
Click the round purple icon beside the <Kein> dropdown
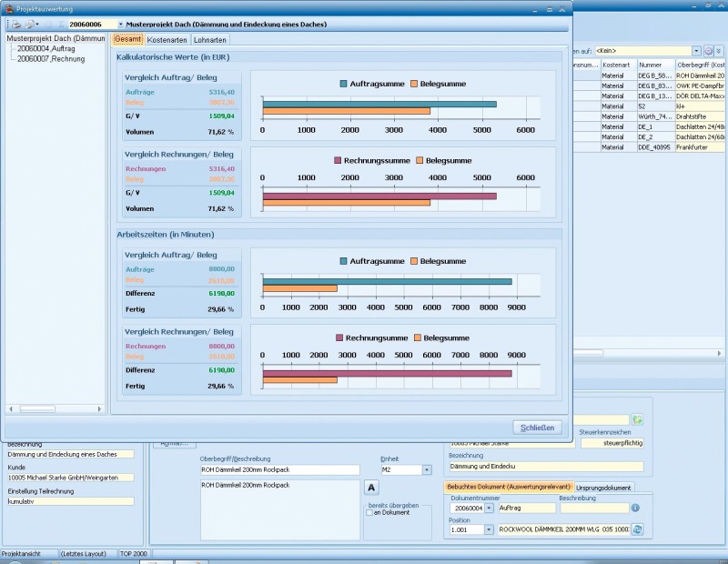tap(709, 51)
